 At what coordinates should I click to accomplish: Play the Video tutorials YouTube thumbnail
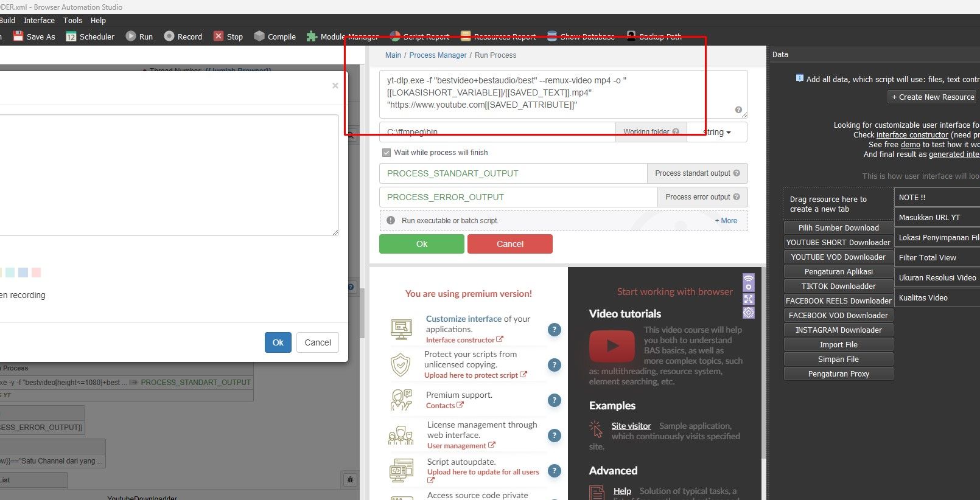click(612, 346)
